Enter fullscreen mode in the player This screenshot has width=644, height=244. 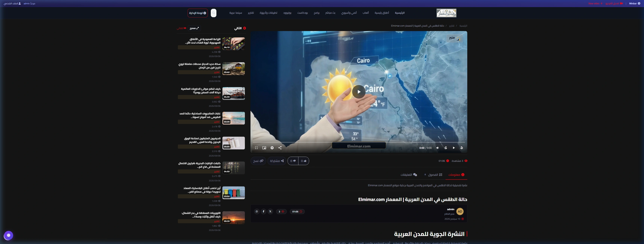pyautogui.click(x=256, y=148)
